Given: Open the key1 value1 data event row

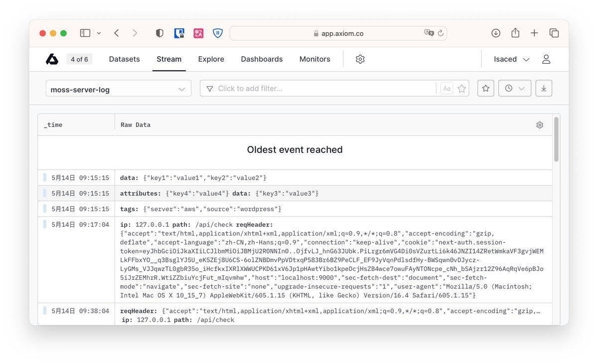Looking at the screenshot, I should tap(295, 178).
